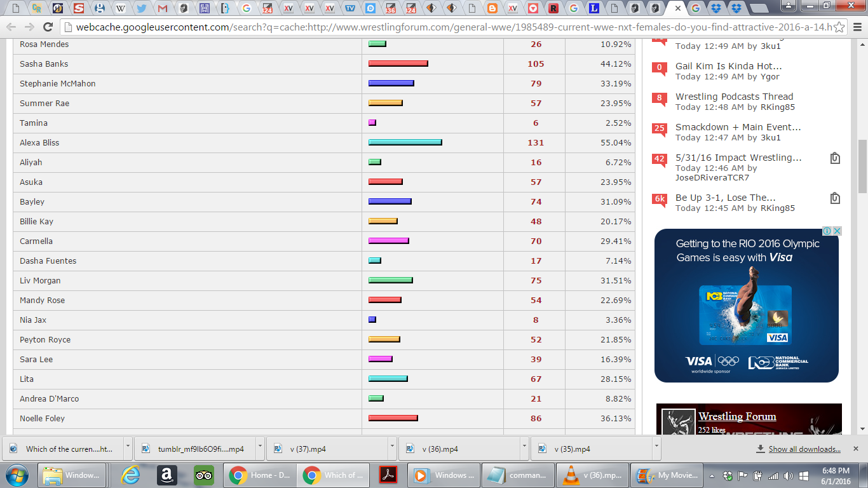
Task: Click the Show all downloads link
Action: 804,449
